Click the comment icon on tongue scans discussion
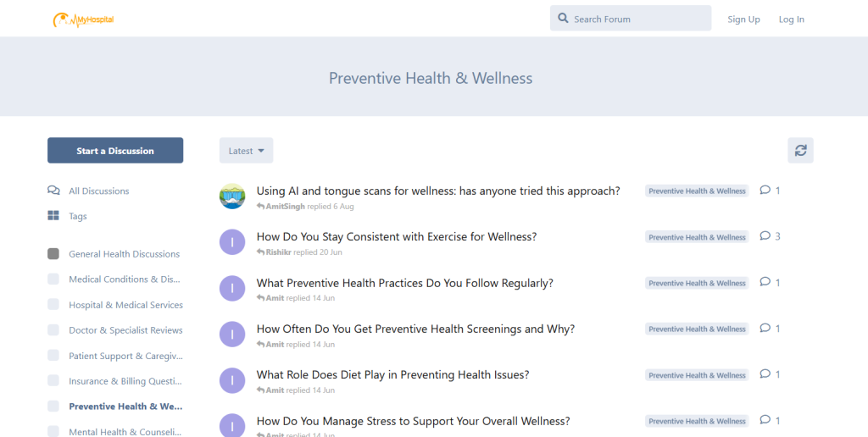The width and height of the screenshot is (868, 437). pyautogui.click(x=765, y=191)
